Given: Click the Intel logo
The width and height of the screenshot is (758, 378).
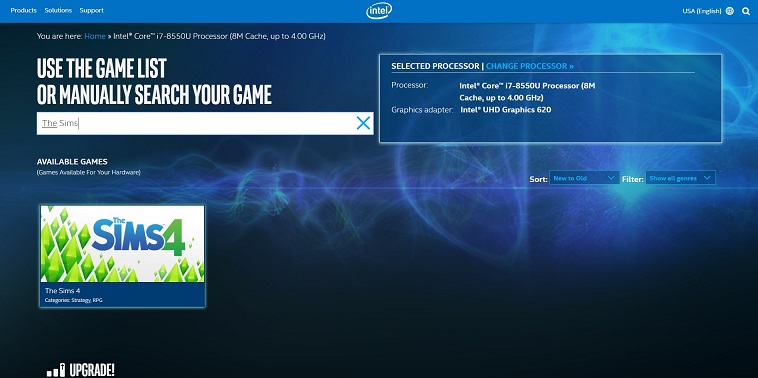Looking at the screenshot, I should [379, 11].
